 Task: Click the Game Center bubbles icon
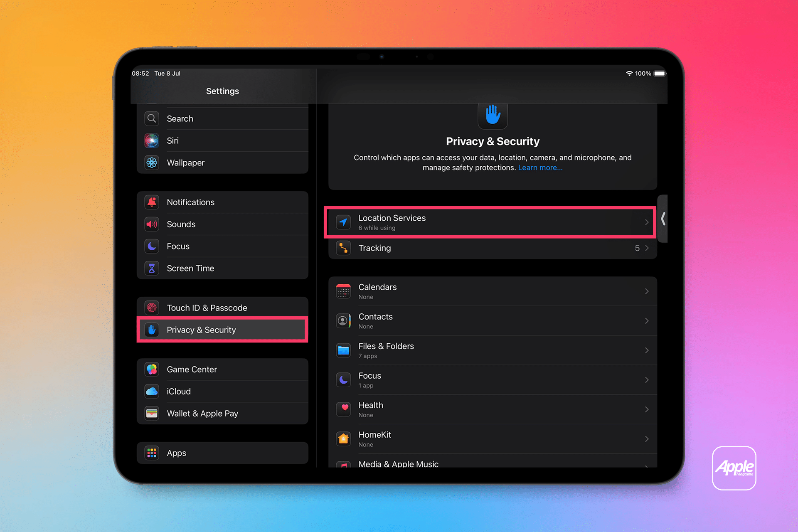click(x=152, y=369)
